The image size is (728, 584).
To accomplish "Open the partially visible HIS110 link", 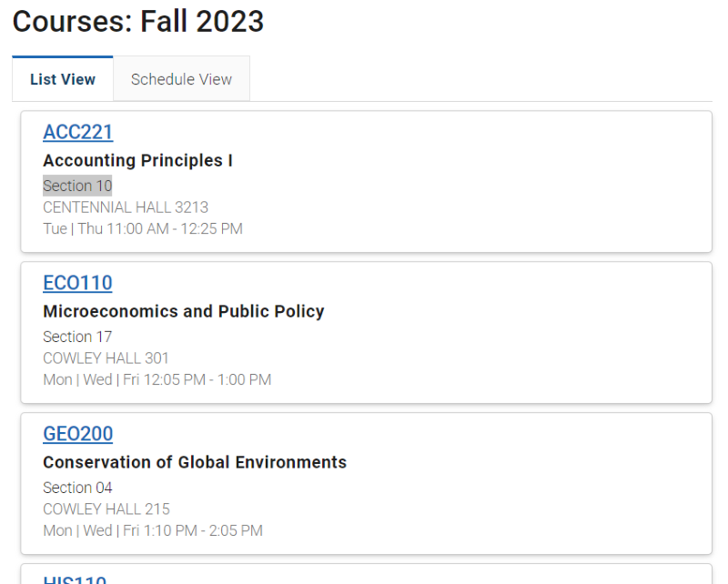I will tap(75, 579).
